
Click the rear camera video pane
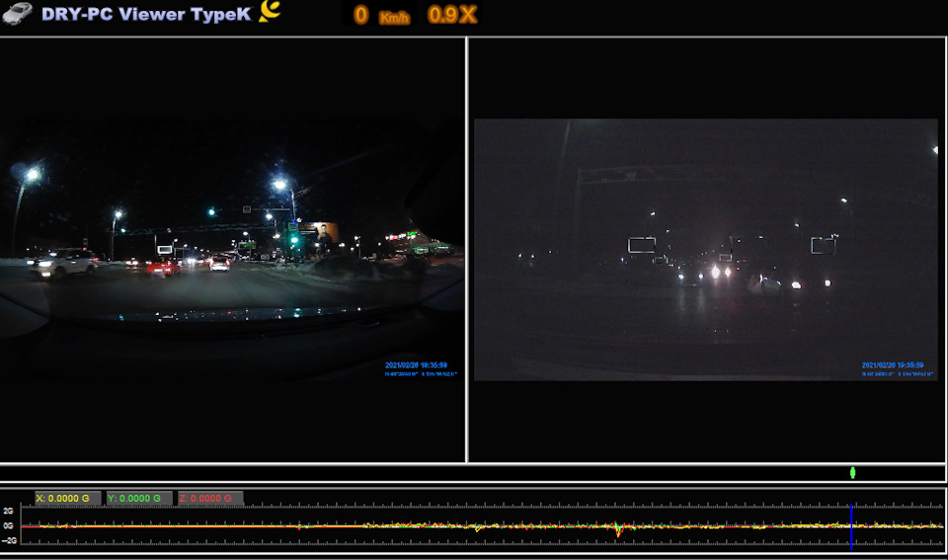[707, 250]
